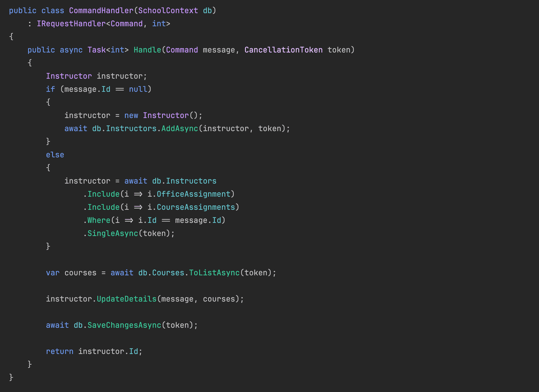Click 'db.Courses' property access
The height and width of the screenshot is (392, 539).
point(161,273)
